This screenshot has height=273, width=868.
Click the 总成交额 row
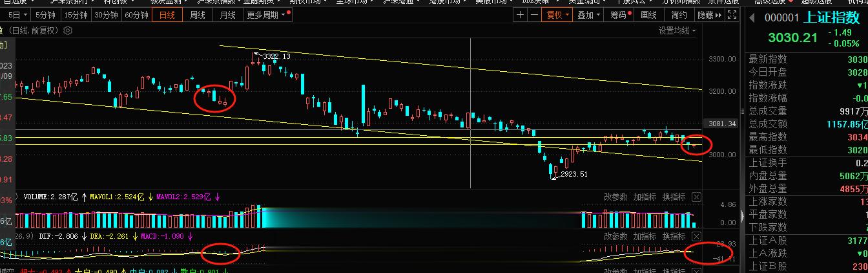pos(807,124)
